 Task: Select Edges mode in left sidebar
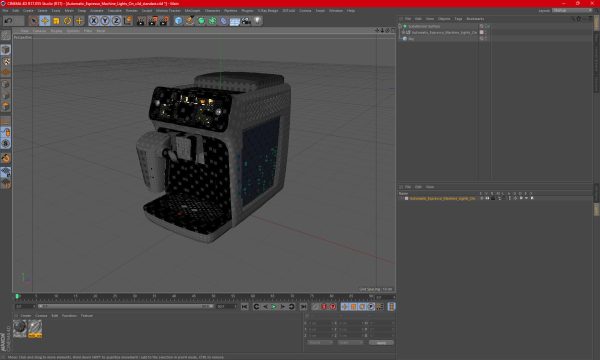click(x=5, y=95)
